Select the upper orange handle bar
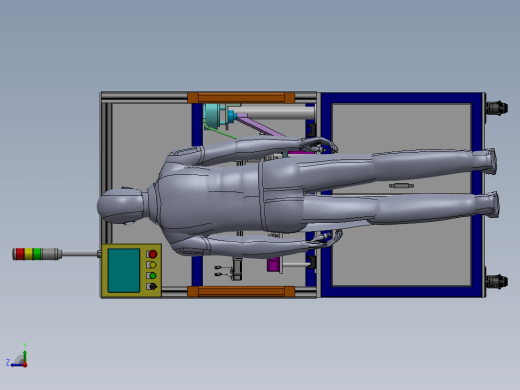Screen dimensions: 520x390 [x=241, y=98]
